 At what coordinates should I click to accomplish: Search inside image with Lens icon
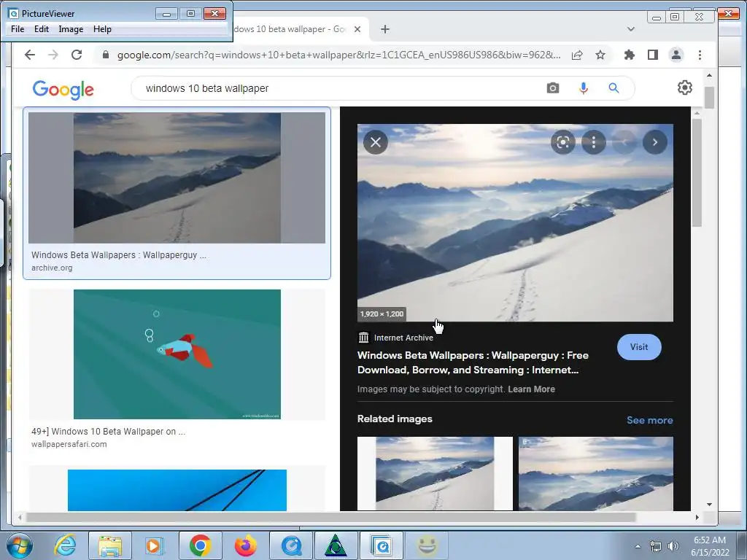[x=563, y=142]
